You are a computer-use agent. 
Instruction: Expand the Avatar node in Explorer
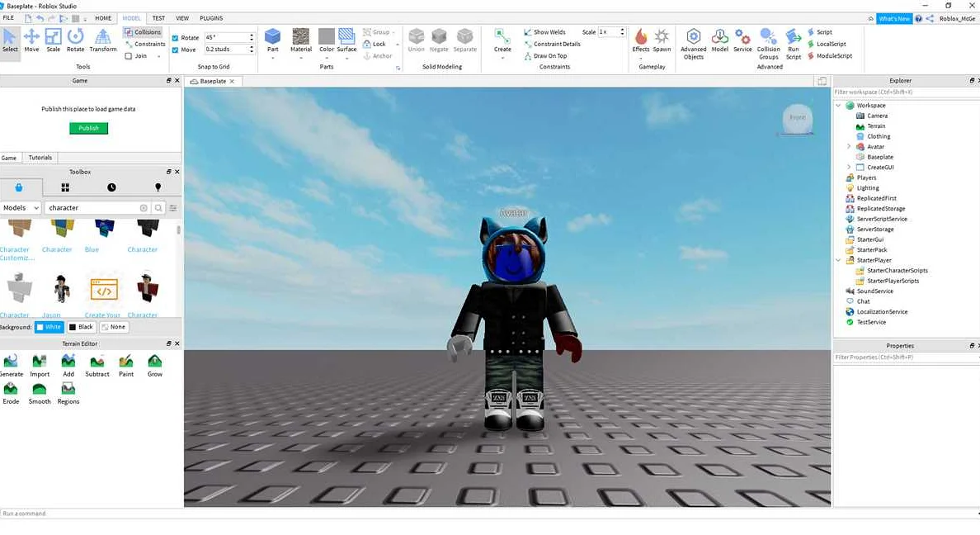[849, 146]
